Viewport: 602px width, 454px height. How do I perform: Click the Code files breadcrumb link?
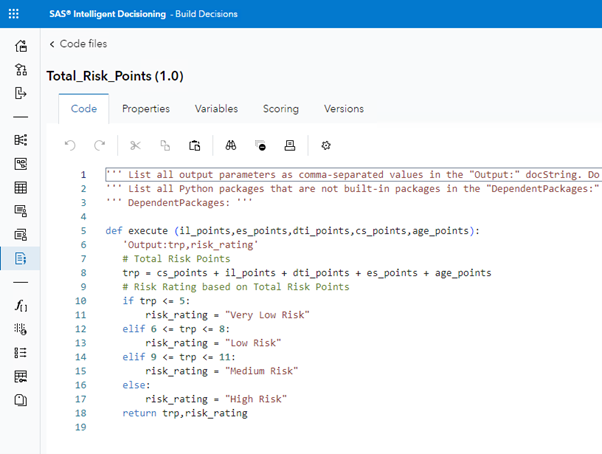click(x=83, y=44)
